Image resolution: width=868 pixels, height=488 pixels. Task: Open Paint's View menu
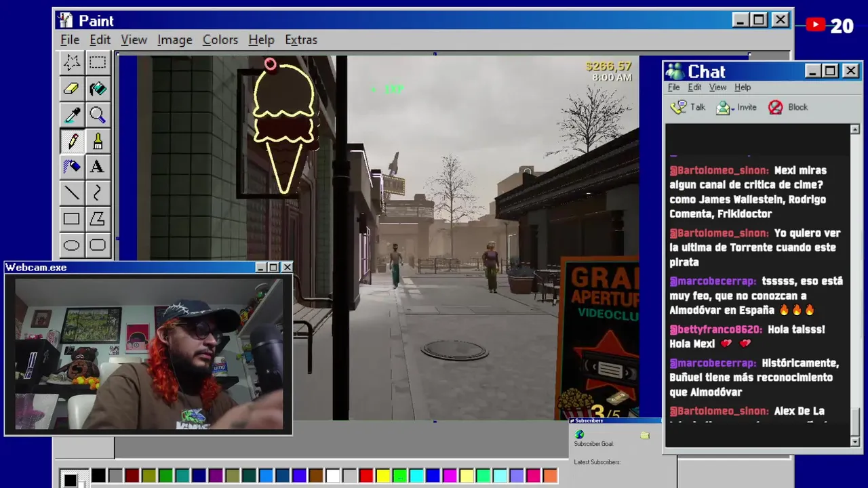pos(134,40)
